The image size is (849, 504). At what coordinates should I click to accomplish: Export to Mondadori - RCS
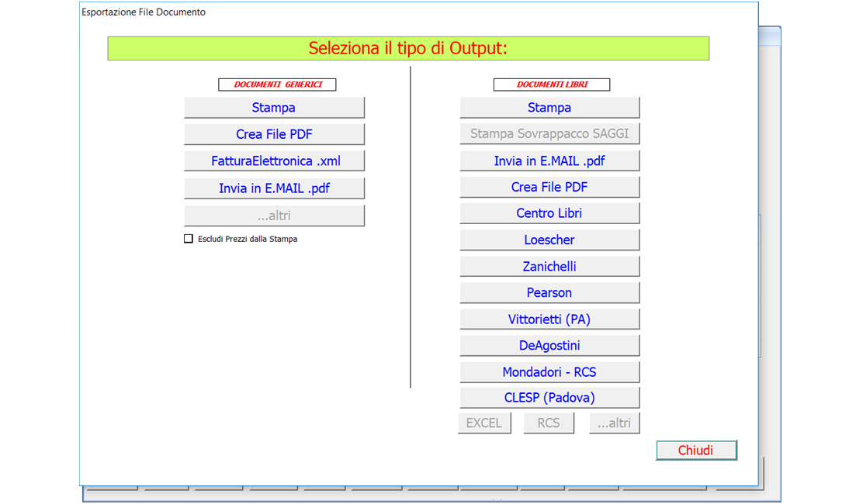[x=549, y=372]
